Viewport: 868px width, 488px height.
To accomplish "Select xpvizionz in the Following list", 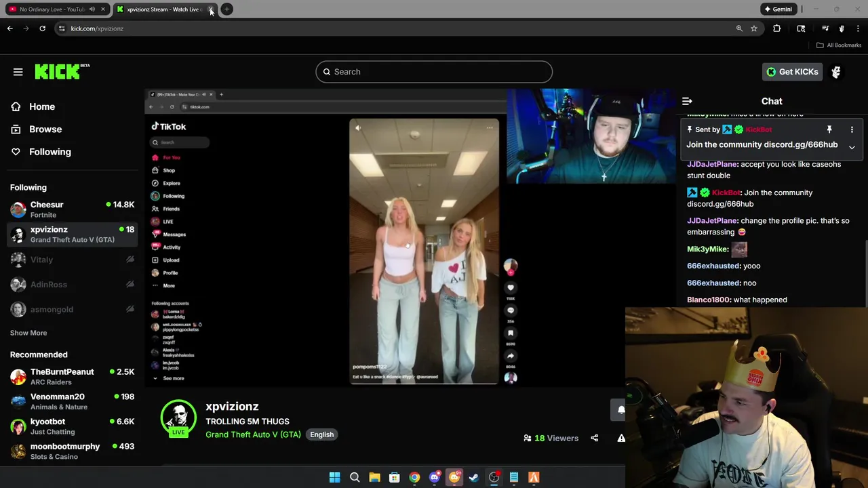I will point(72,235).
